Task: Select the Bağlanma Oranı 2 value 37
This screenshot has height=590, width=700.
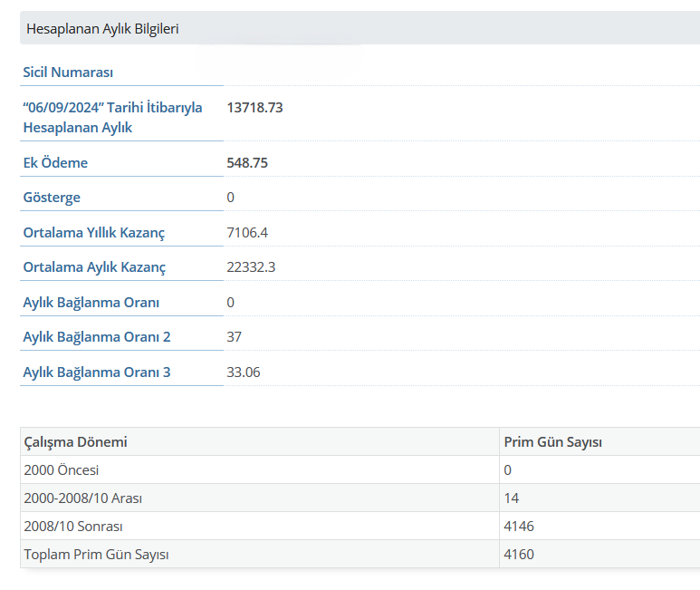Action: (234, 337)
